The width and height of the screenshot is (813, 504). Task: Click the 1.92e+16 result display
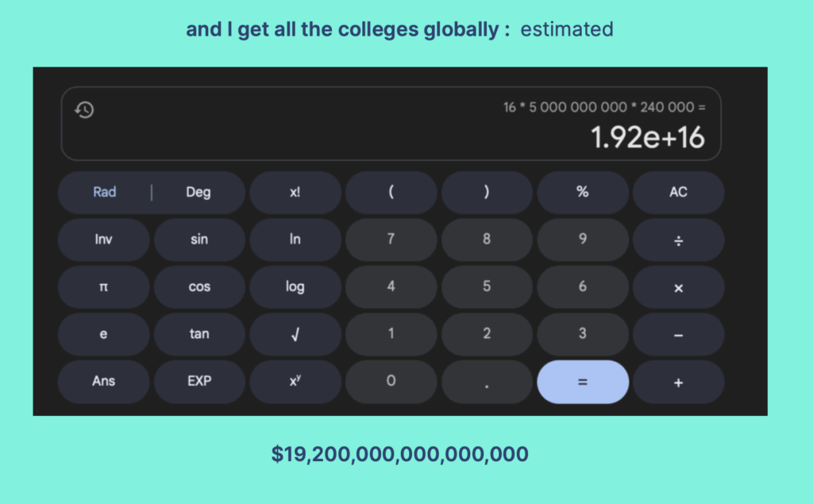[648, 138]
